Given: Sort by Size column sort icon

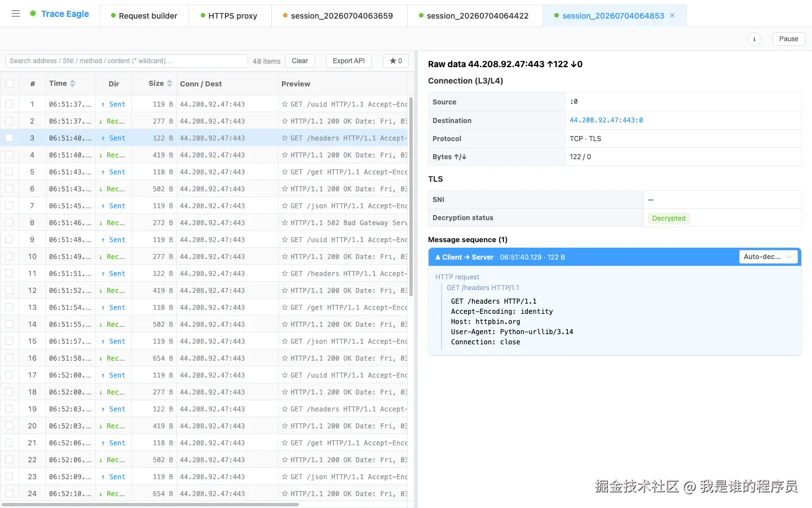Looking at the screenshot, I should (x=169, y=84).
